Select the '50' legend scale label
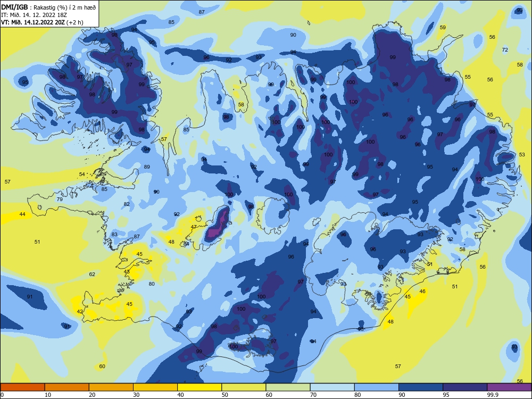This screenshot has height=399, width=532. [225, 395]
